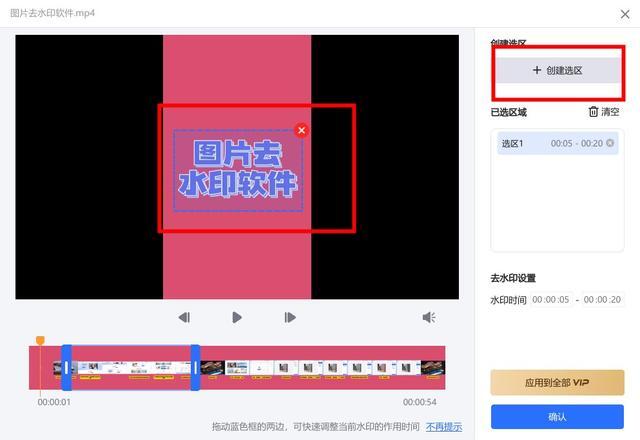Step back to the previous frame

[x=184, y=317]
